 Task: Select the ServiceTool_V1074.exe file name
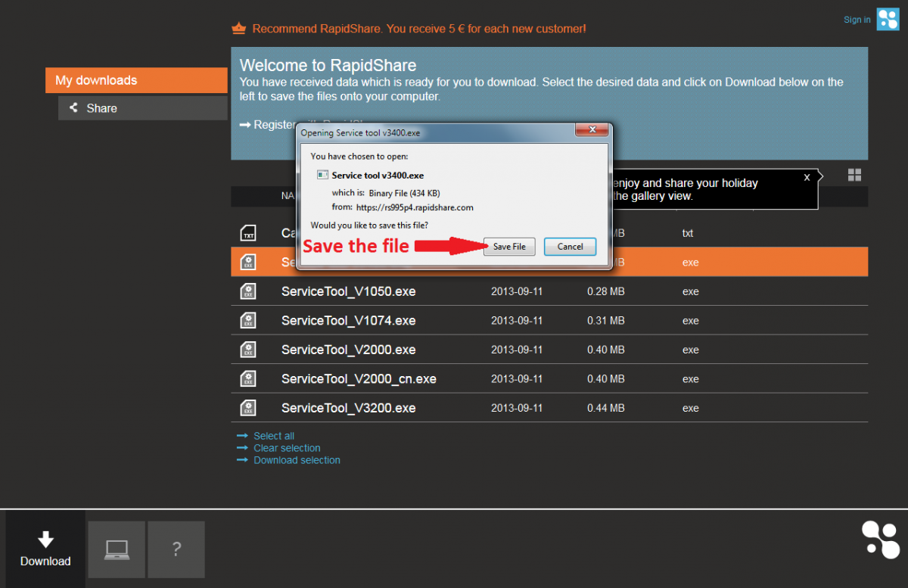point(348,321)
